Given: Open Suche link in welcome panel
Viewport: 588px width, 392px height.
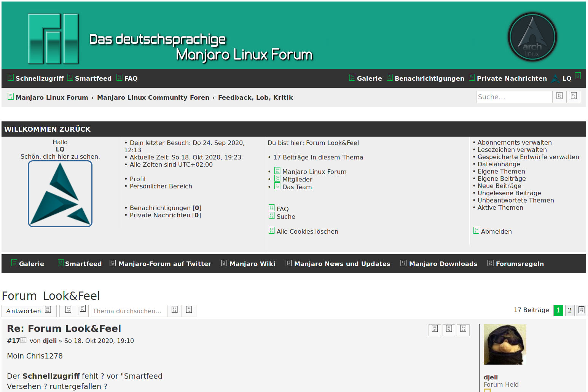Looking at the screenshot, I should pyautogui.click(x=286, y=217).
